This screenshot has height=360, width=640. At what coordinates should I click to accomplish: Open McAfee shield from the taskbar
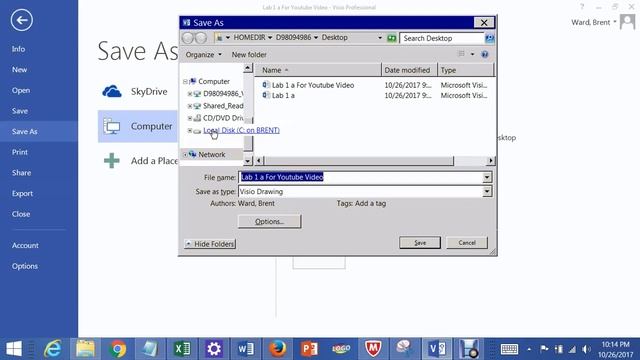373,349
